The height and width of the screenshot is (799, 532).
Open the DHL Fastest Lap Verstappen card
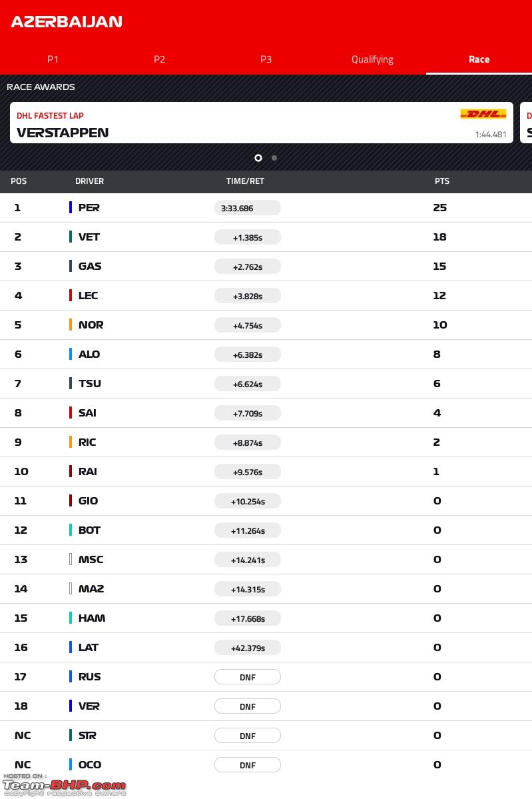[x=262, y=123]
